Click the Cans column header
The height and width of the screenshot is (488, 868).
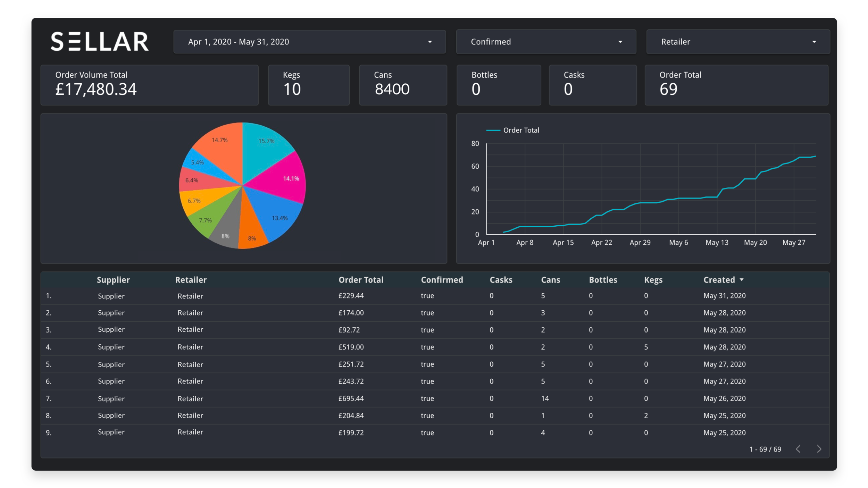tap(550, 280)
